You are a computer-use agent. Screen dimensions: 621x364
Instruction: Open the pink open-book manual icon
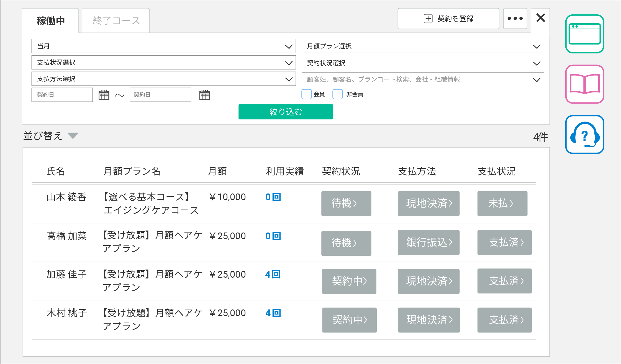point(584,84)
